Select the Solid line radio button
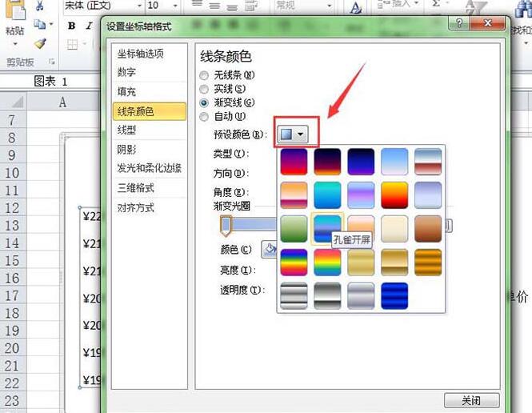The width and height of the screenshot is (532, 413). click(204, 90)
